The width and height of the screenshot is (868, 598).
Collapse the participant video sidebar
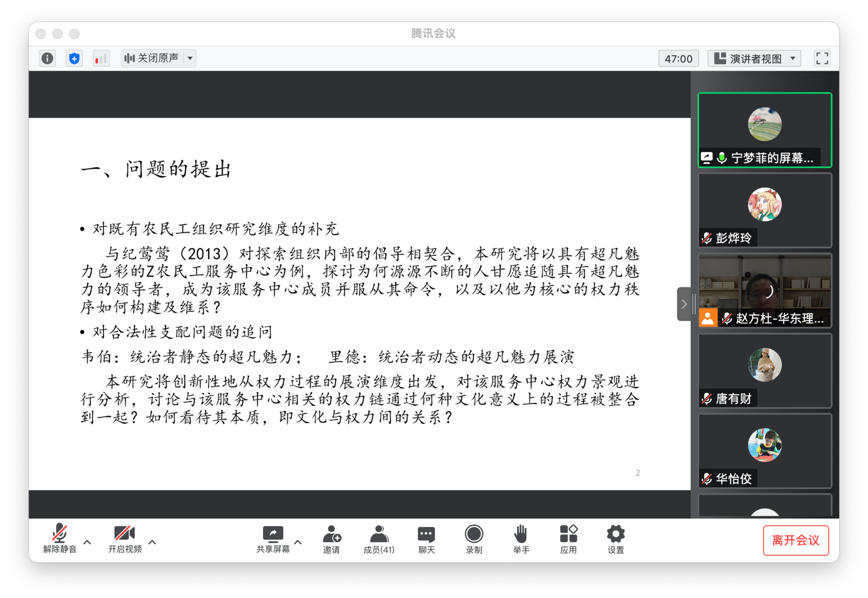click(x=684, y=304)
